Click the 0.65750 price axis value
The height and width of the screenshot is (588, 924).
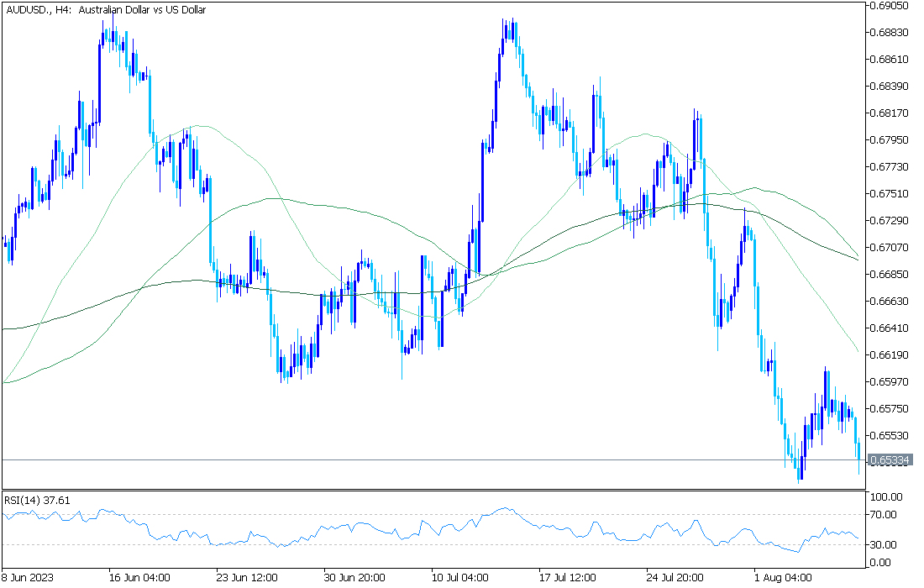click(890, 409)
